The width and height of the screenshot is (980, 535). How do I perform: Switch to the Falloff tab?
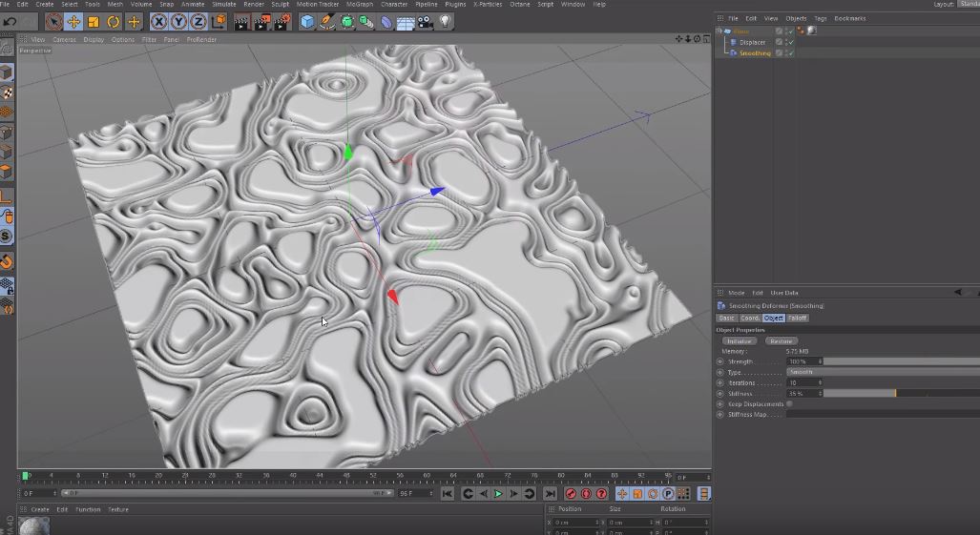coord(797,318)
